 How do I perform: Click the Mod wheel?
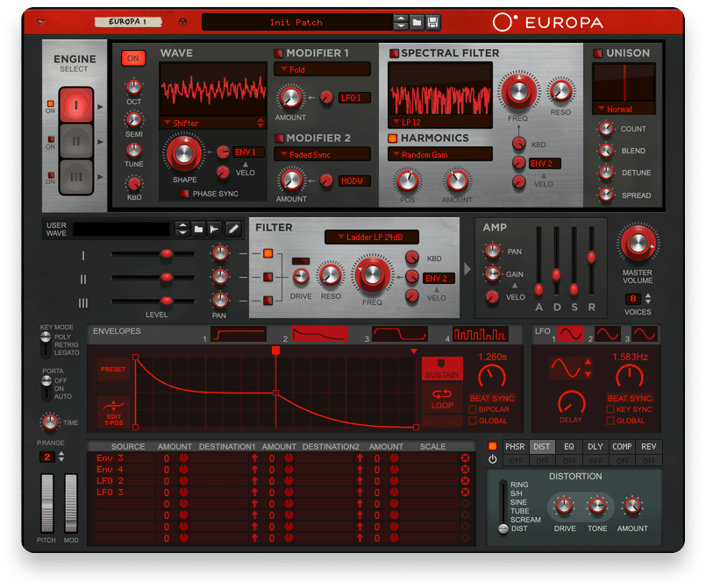tap(71, 503)
